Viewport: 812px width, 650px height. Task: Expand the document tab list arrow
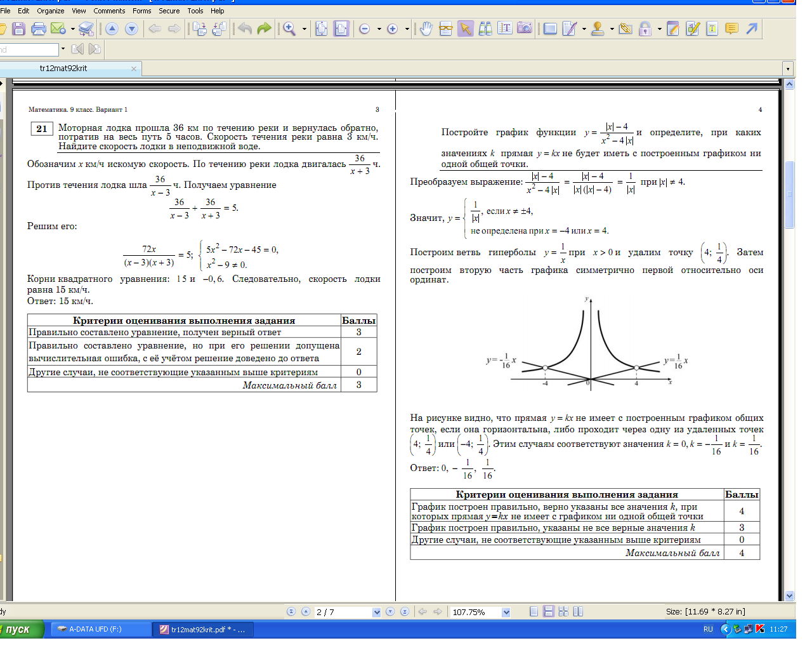(788, 69)
